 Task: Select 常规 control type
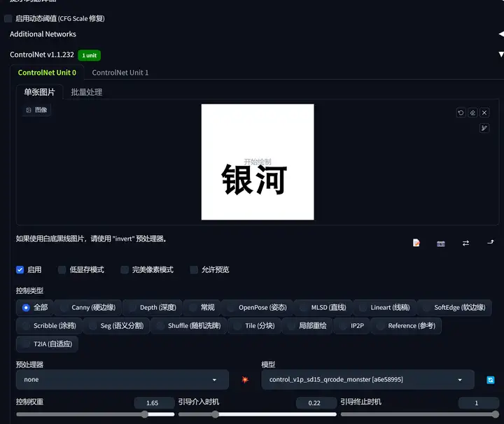pyautogui.click(x=202, y=308)
